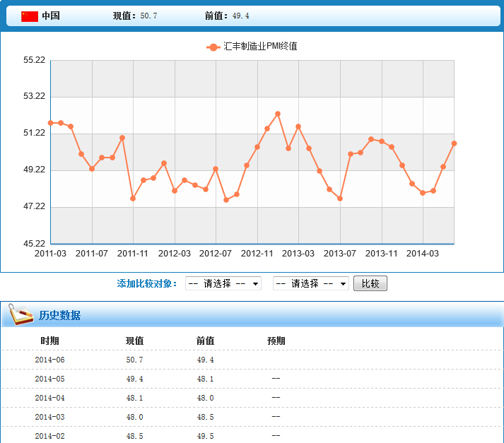Select the 2014-04 table row date
Screen dimensions: 504x443
tap(49, 398)
